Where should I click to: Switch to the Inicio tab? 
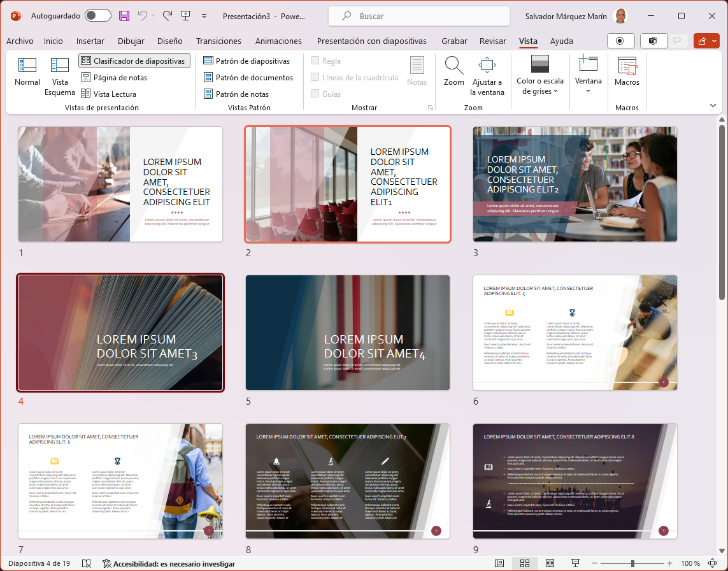54,41
